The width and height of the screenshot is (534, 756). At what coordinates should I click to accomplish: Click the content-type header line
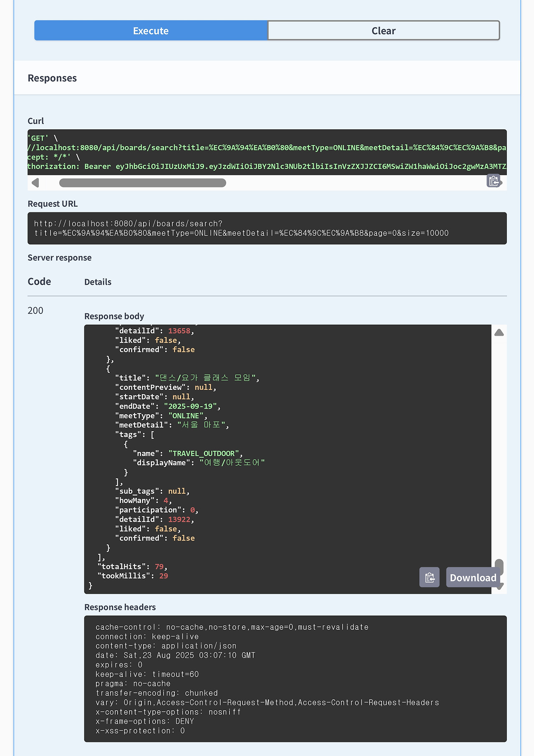(x=166, y=646)
